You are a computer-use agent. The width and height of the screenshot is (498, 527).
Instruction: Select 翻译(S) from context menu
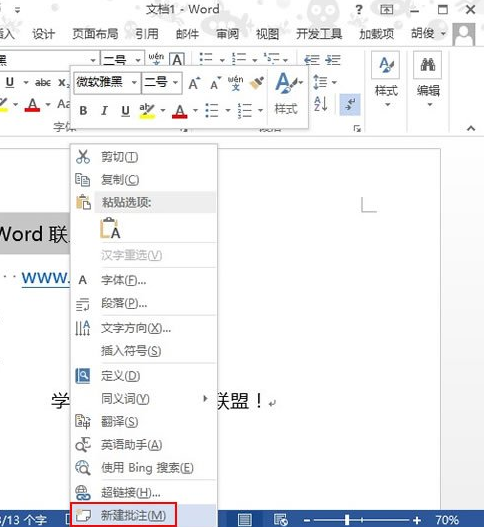pos(143,422)
